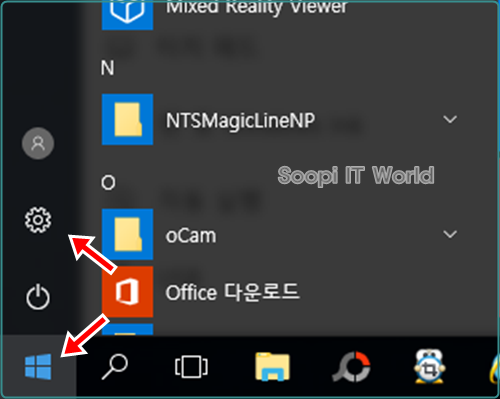Open Office 다운로드 entry
Image resolution: width=500 pixels, height=399 pixels.
(233, 292)
